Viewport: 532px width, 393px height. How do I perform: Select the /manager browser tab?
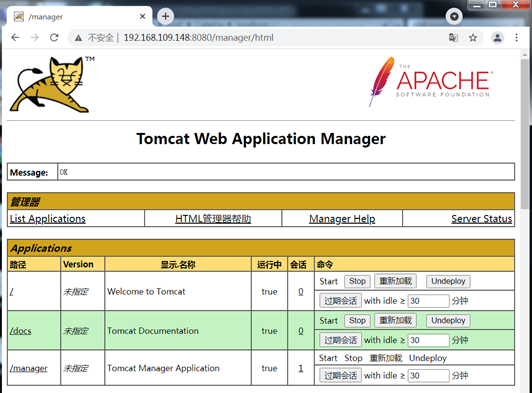[79, 17]
